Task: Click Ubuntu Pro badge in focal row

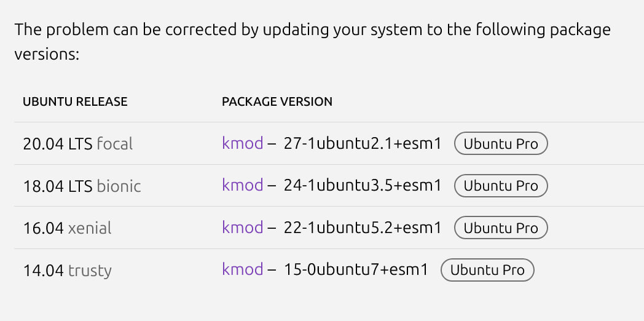Action: point(501,143)
